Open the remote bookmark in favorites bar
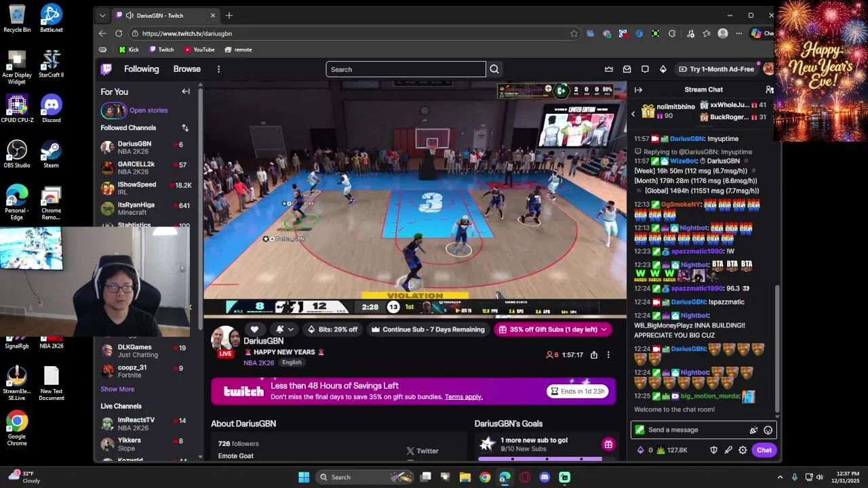 238,49
